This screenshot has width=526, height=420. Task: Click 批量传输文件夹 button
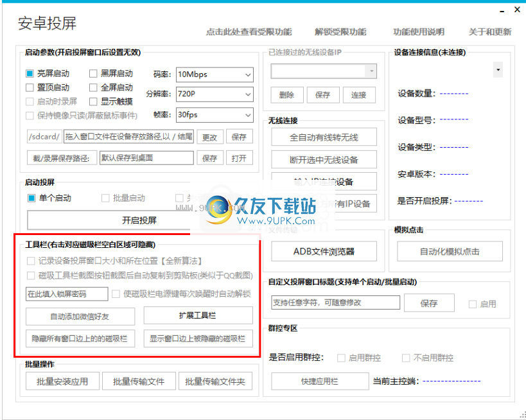(x=215, y=381)
